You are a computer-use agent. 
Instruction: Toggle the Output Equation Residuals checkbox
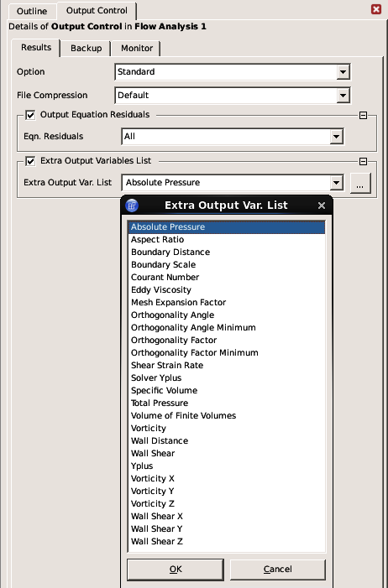(x=30, y=115)
